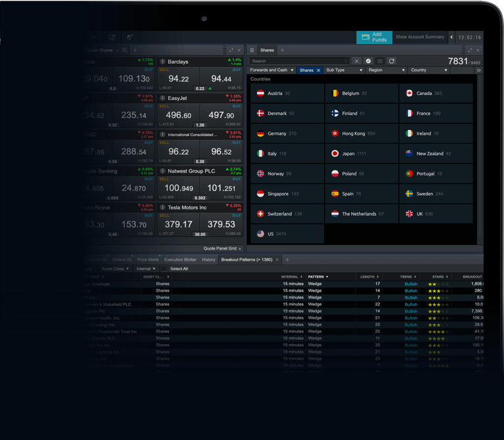504x440 pixels.
Task: Click the Add Funds button
Action: [374, 37]
